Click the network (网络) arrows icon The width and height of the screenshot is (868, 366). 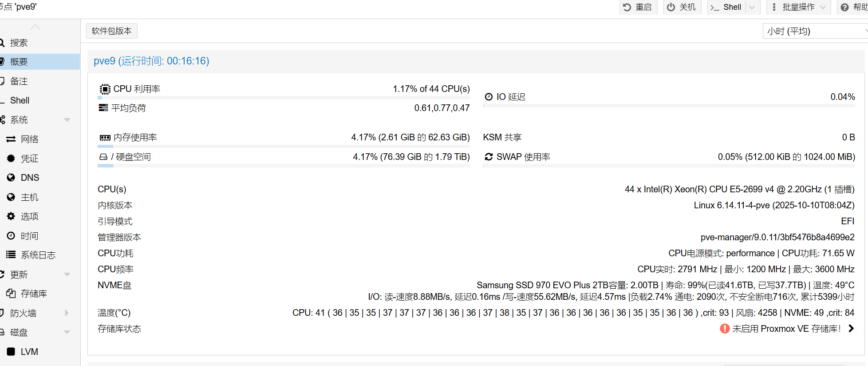point(11,139)
